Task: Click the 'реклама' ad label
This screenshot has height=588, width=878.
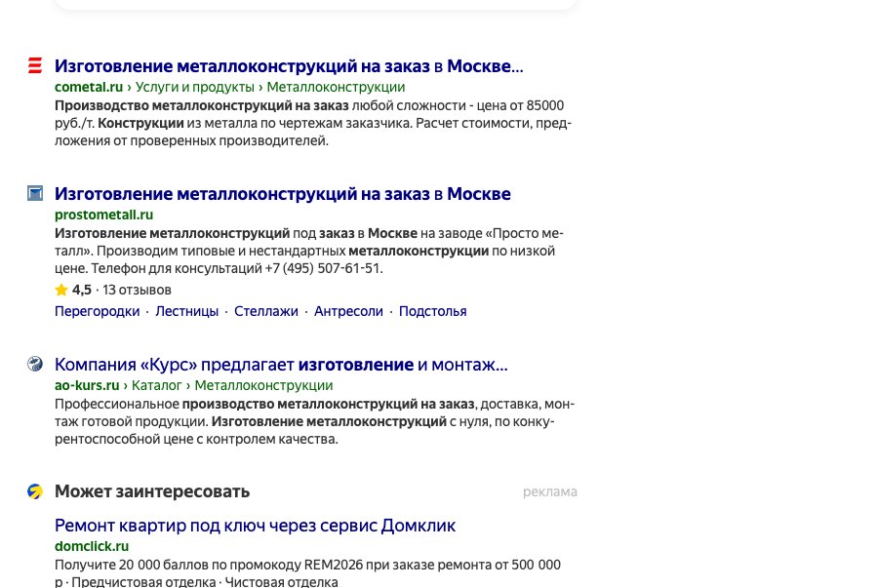Action: 550,491
